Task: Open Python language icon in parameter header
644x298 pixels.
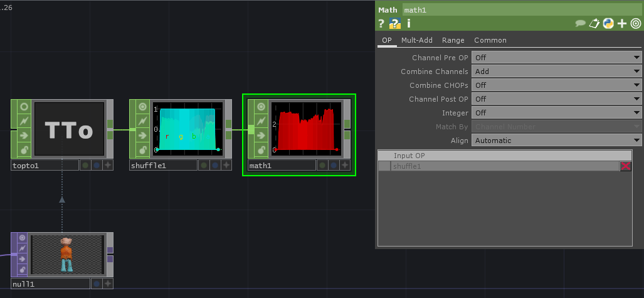Action: click(608, 24)
